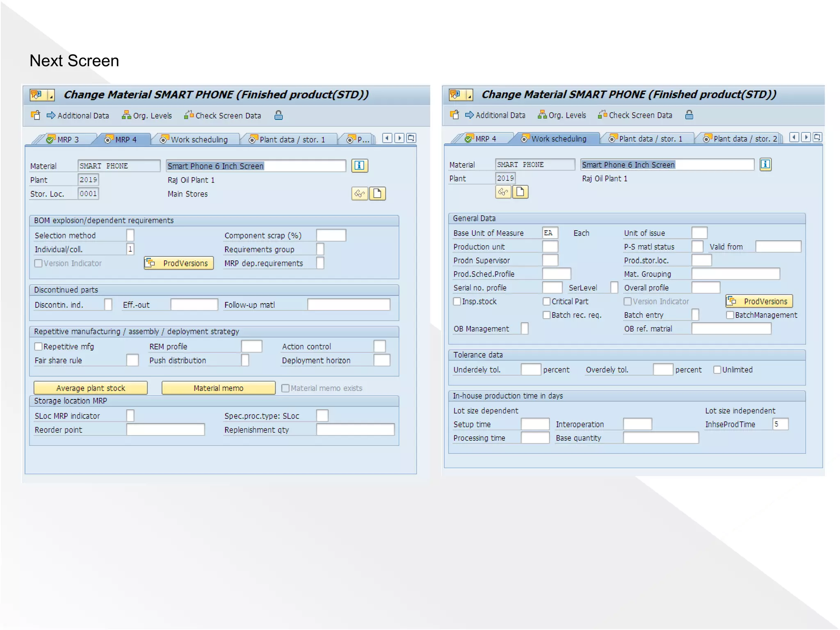This screenshot has height=630, width=840.
Task: Click the Reorder point input field
Action: click(x=165, y=430)
